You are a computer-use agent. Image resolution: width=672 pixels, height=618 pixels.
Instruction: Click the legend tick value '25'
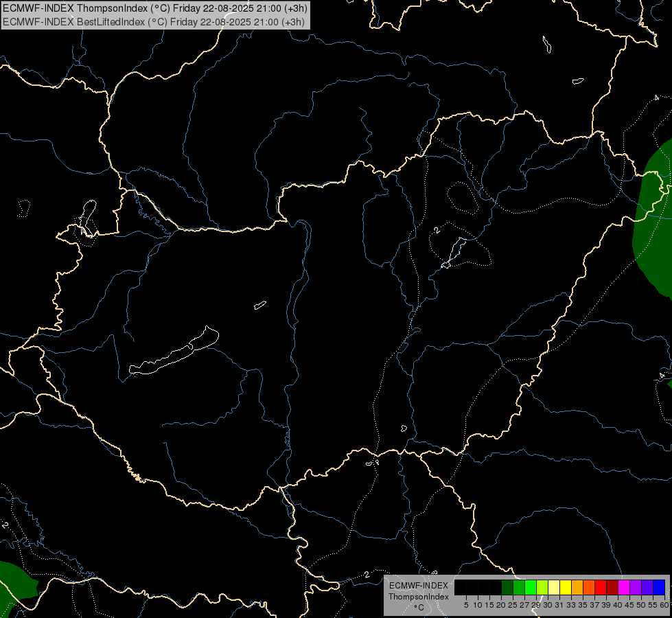(x=513, y=605)
